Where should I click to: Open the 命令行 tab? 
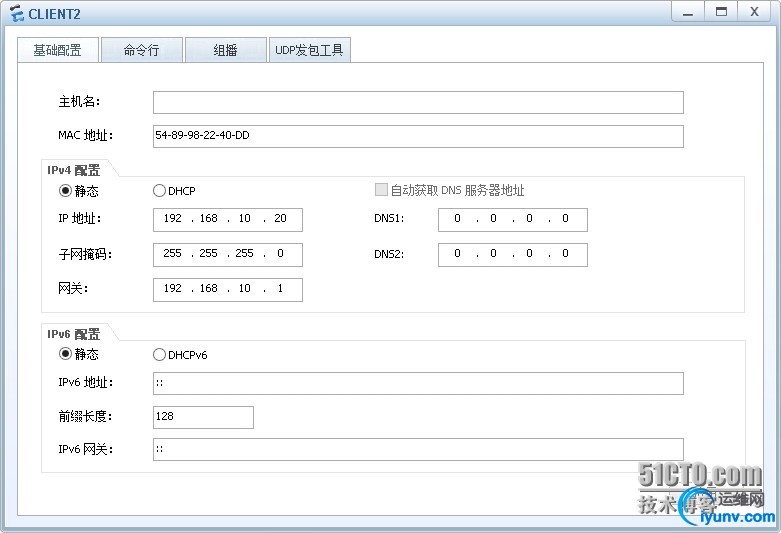[142, 50]
